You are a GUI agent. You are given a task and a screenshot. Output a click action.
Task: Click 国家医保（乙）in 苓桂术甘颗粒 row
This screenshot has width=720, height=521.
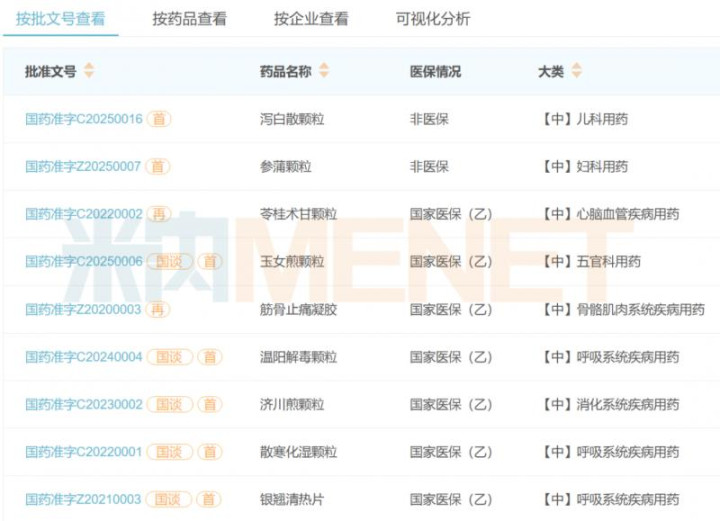point(451,214)
